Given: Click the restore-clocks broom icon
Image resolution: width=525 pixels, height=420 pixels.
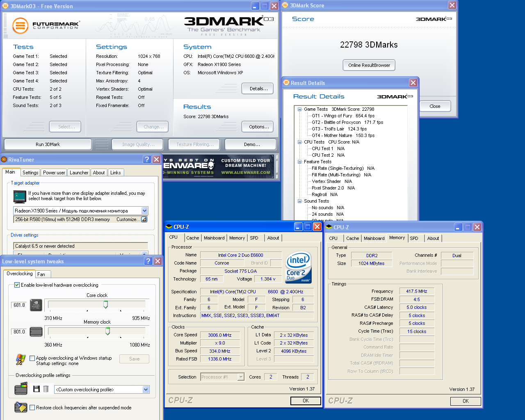Looking at the screenshot, I should (21, 407).
